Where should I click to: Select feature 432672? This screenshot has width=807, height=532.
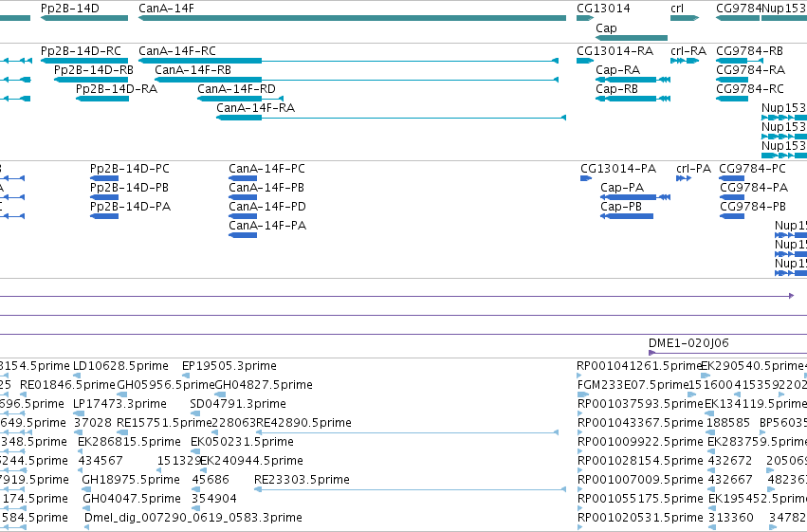[712, 470]
